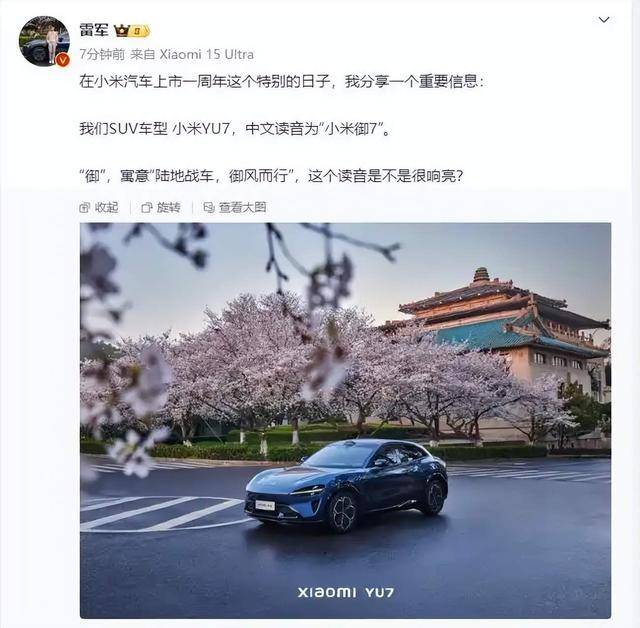This screenshot has width=640, height=628.
Task: Click the XIAOMI YU7 watermark text
Action: point(346,592)
